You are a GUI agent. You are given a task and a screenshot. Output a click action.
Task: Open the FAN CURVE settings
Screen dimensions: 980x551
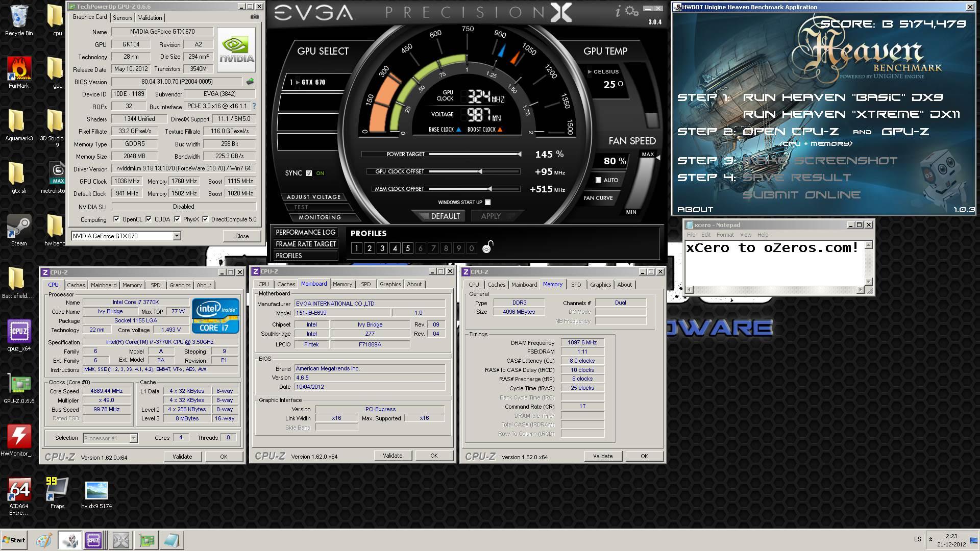tap(598, 198)
